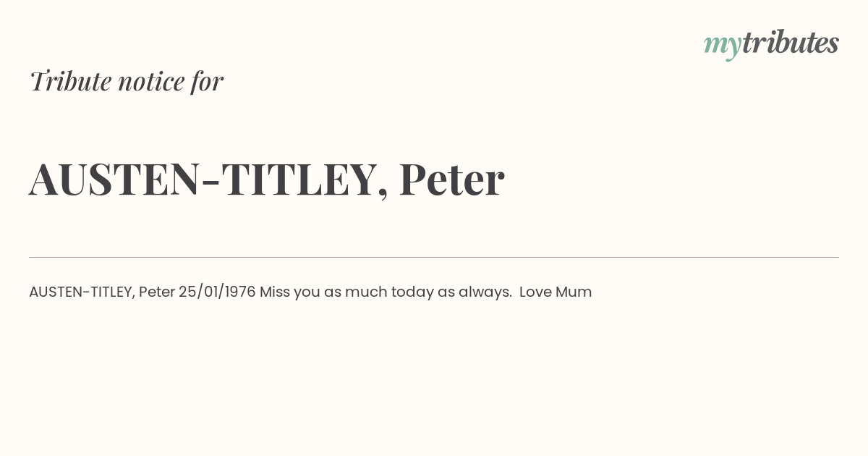Screen dimensions: 868x456
Task: Click "AUSTEN-TITLEY," in the notice body text
Action: (82, 292)
